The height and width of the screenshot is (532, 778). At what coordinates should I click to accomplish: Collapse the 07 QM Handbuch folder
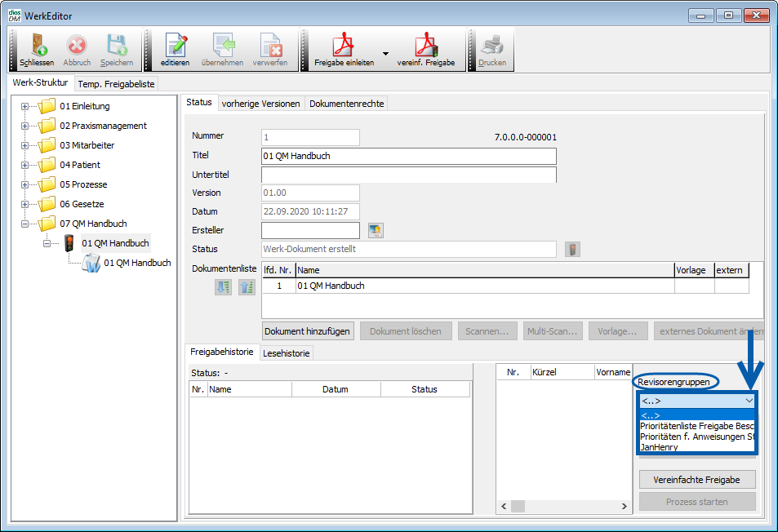pos(25,224)
